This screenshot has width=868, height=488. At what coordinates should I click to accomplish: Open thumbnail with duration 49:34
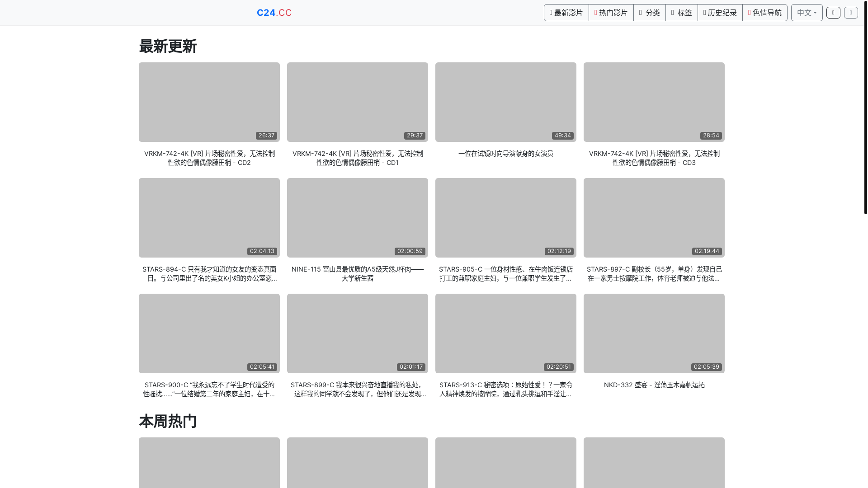click(506, 102)
